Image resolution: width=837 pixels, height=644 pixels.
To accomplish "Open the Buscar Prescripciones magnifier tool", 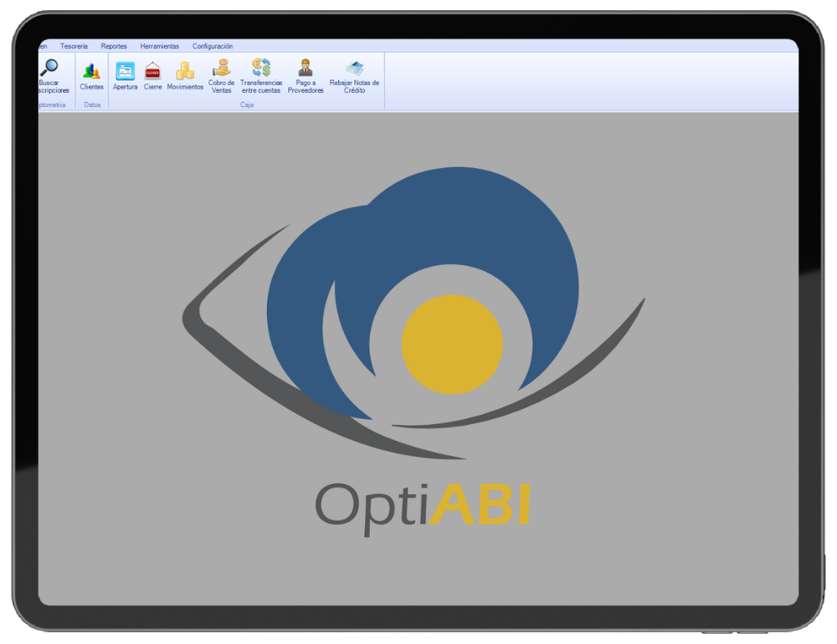I will point(51,69).
